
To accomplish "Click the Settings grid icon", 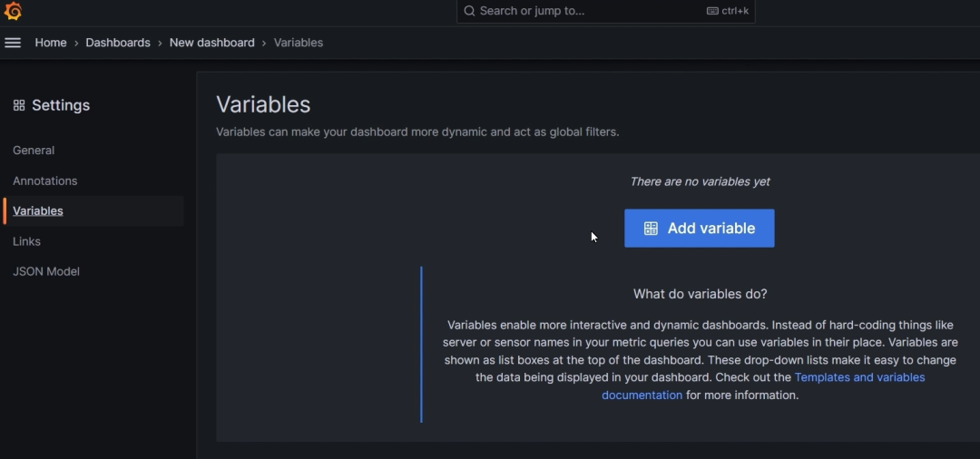I will (x=19, y=105).
